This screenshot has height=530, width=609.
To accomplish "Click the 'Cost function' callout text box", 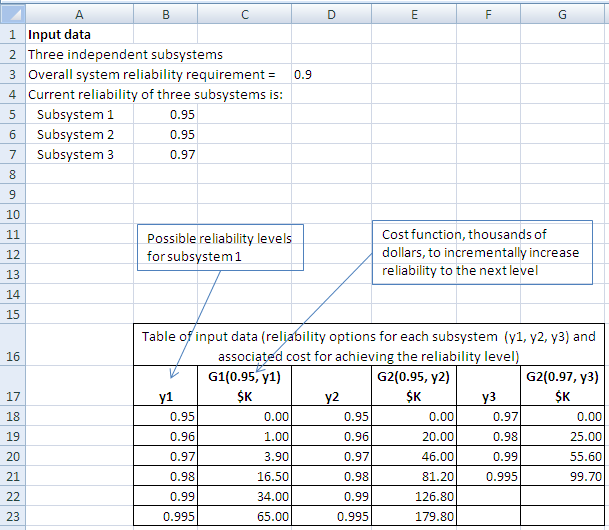I will (x=482, y=252).
